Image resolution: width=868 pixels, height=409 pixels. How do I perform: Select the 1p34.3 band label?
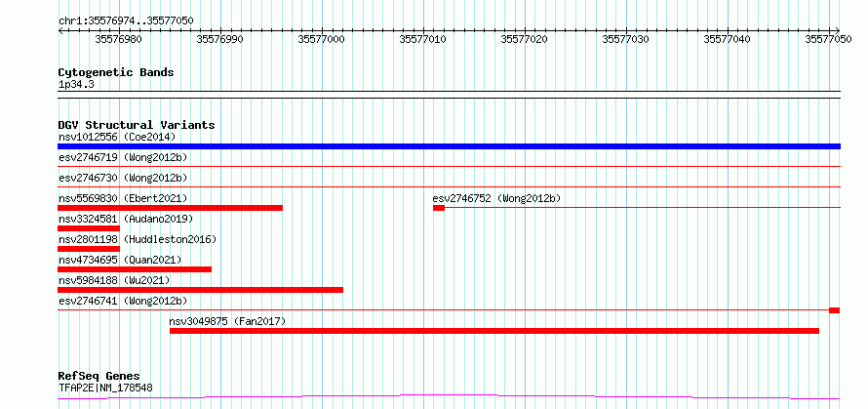pos(76,85)
